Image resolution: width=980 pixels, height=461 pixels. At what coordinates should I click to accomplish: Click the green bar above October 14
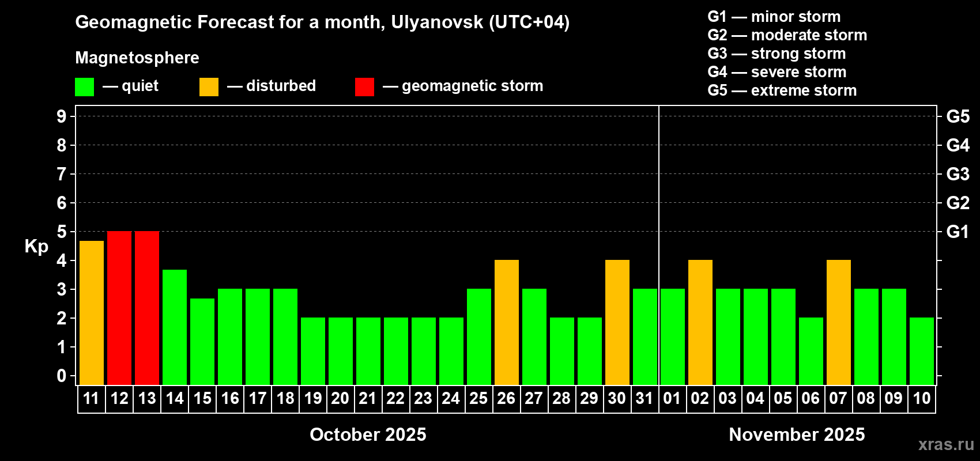(175, 327)
